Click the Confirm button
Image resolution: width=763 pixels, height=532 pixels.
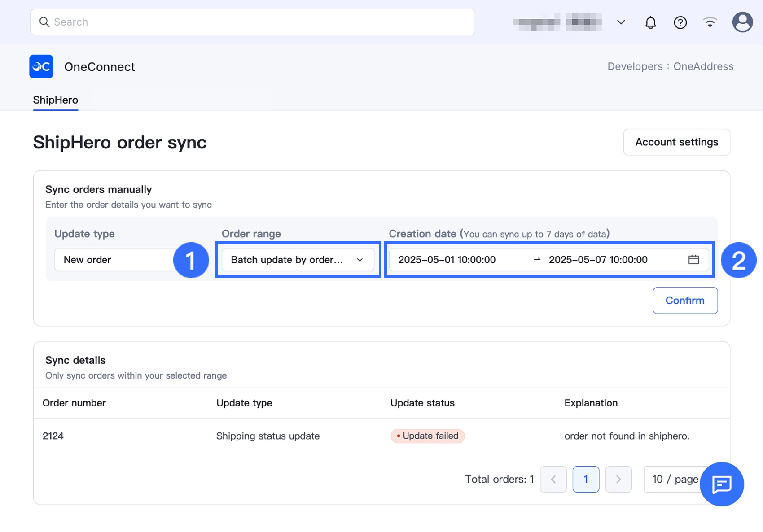pos(685,301)
